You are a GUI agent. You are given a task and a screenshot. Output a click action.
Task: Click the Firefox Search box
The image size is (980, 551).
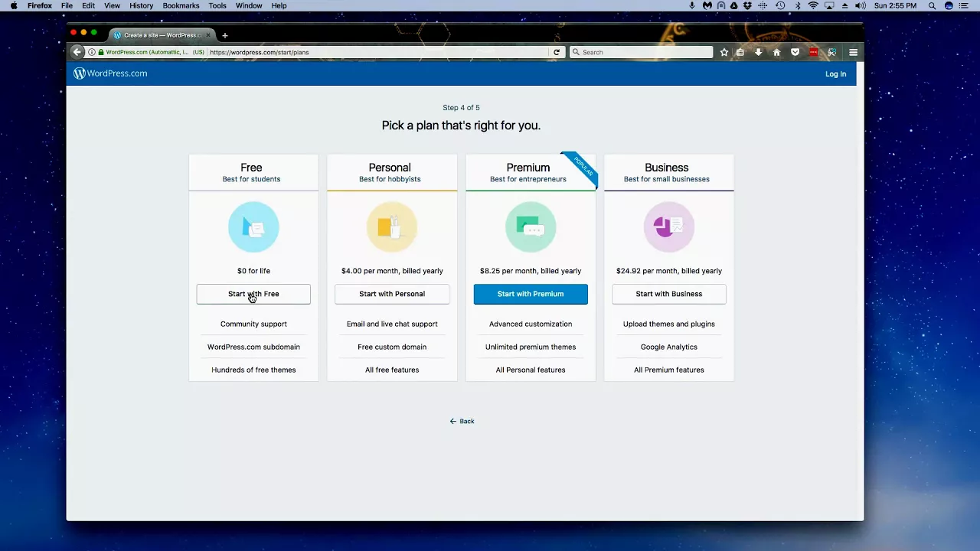click(642, 52)
